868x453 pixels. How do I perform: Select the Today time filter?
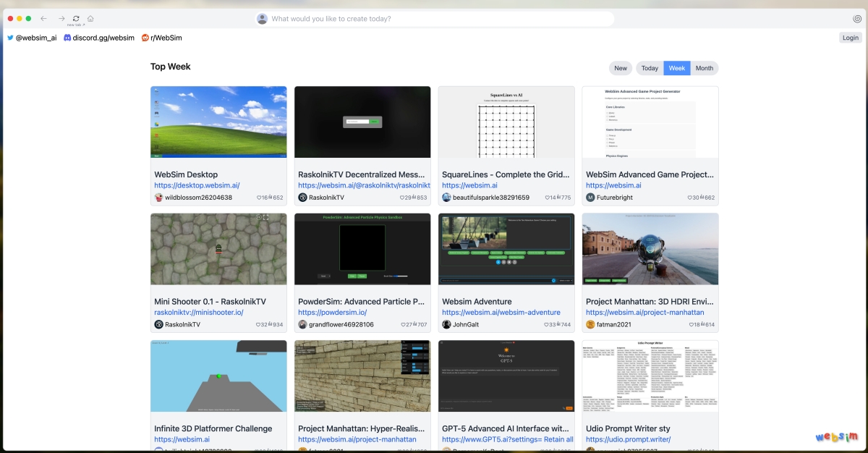click(650, 68)
